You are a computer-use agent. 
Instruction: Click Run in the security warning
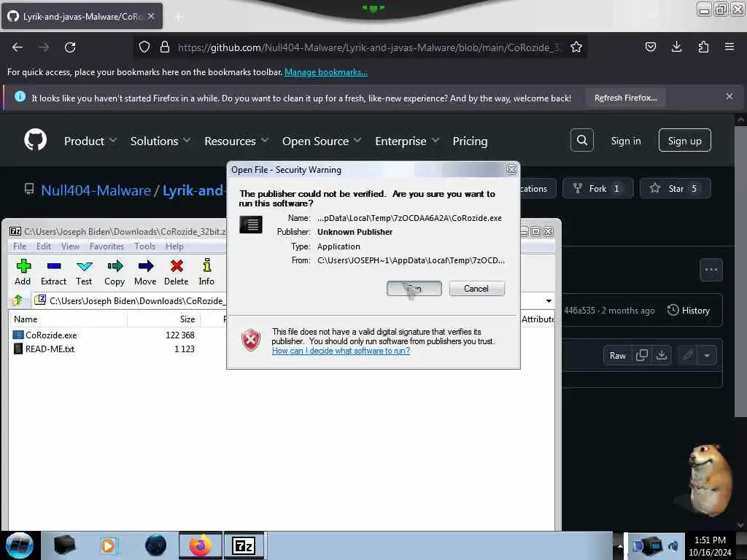pyautogui.click(x=414, y=289)
